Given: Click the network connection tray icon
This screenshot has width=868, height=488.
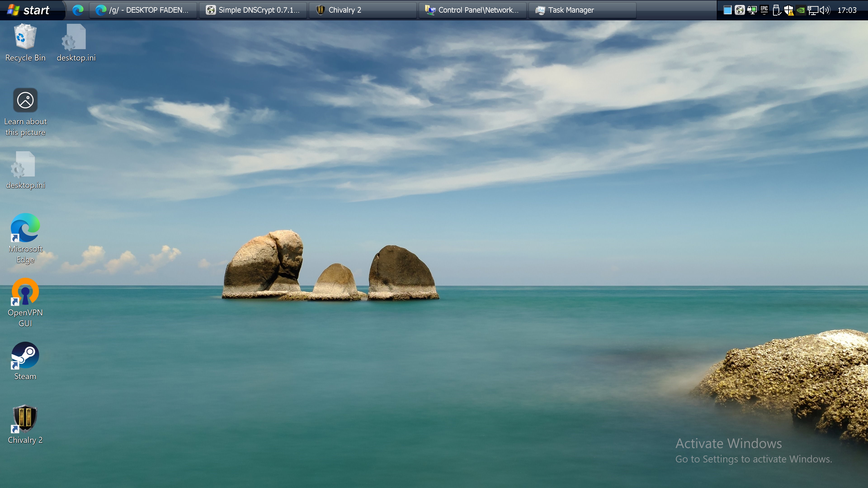Looking at the screenshot, I should tap(813, 10).
